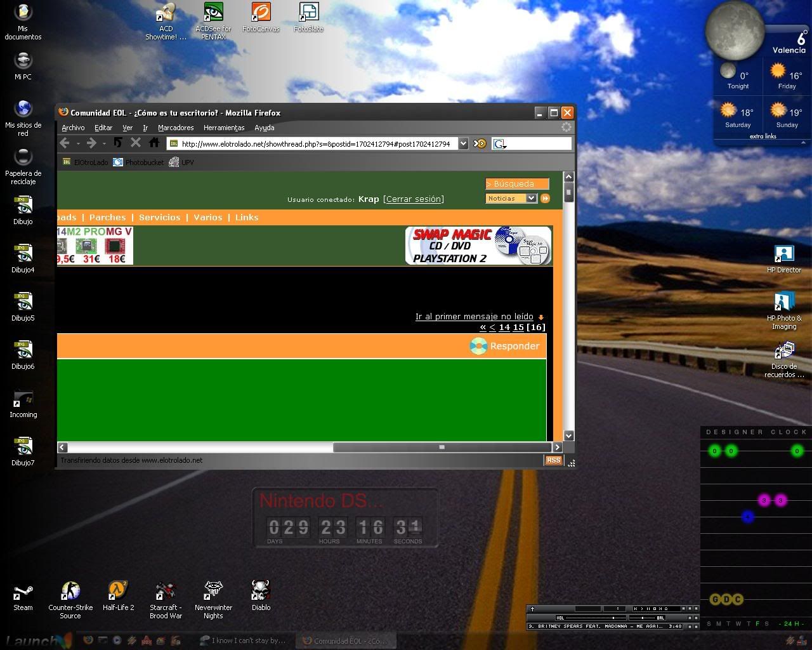Select the HP Director desktop shortcut
The height and width of the screenshot is (650, 812).
click(x=784, y=258)
